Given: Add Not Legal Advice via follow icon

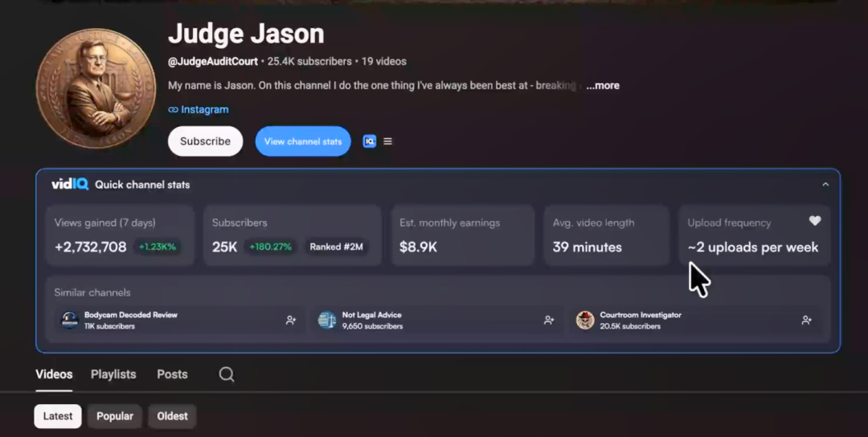Looking at the screenshot, I should tap(549, 321).
